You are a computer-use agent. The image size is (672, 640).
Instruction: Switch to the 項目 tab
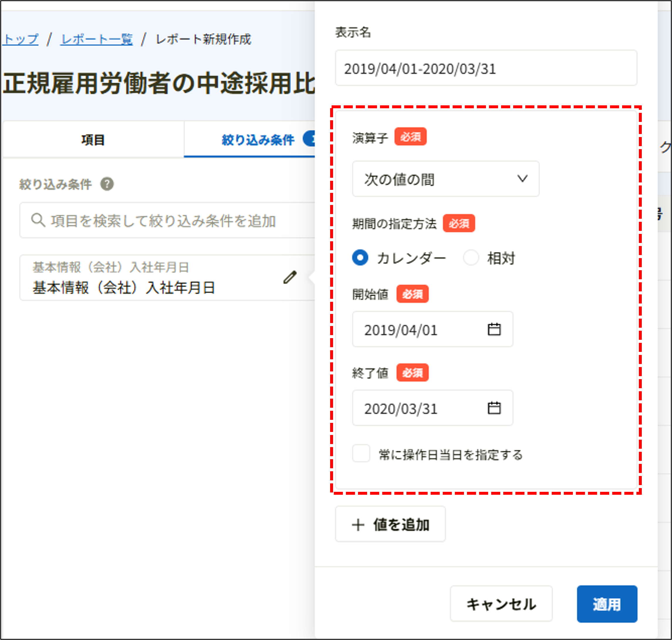coord(93,139)
